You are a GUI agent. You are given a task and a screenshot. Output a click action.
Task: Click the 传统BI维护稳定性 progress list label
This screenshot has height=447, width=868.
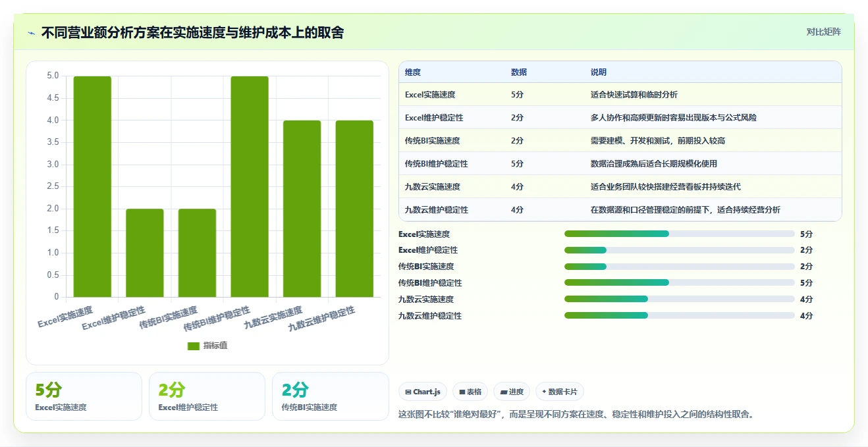pyautogui.click(x=430, y=283)
